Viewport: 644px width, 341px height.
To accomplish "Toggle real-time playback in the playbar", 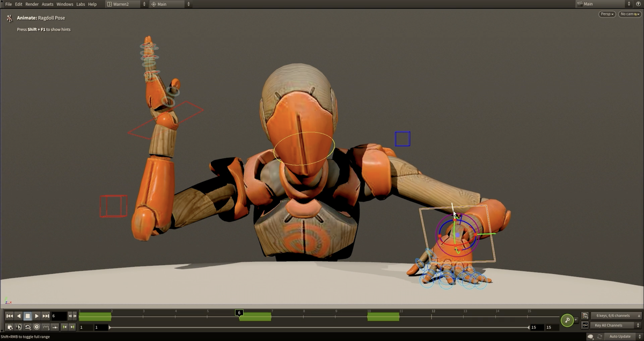I will click(x=36, y=327).
